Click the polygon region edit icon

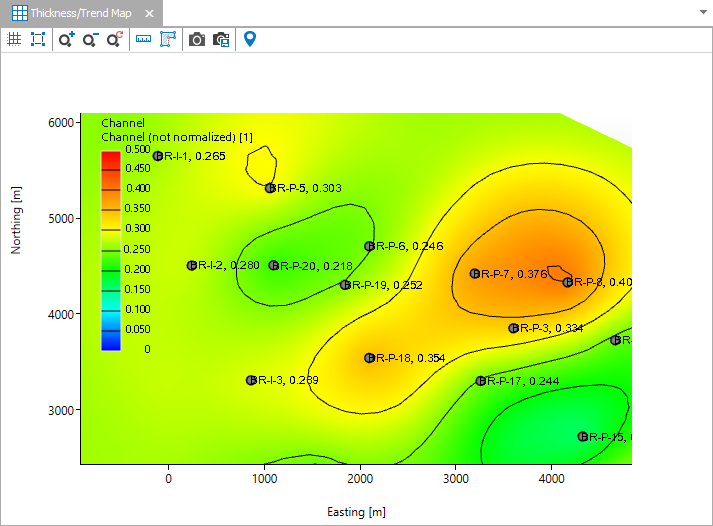(167, 39)
